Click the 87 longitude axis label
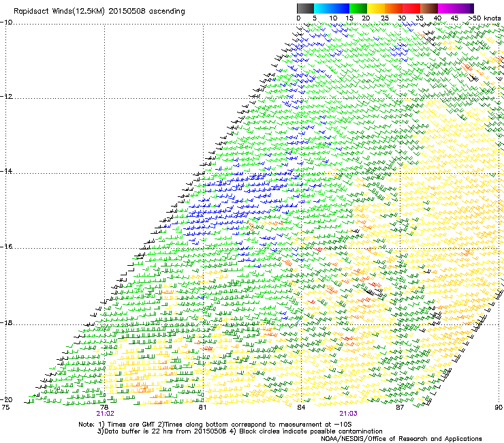This screenshot has width=504, height=443. point(400,408)
